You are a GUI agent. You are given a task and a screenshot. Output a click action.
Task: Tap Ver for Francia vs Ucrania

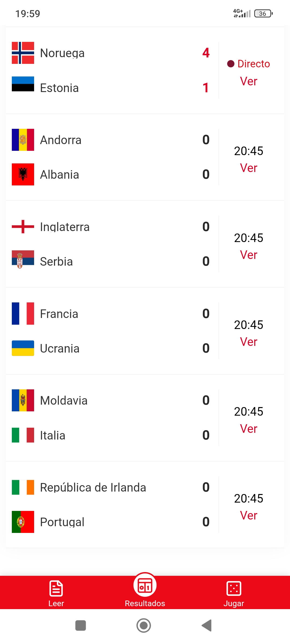click(249, 342)
